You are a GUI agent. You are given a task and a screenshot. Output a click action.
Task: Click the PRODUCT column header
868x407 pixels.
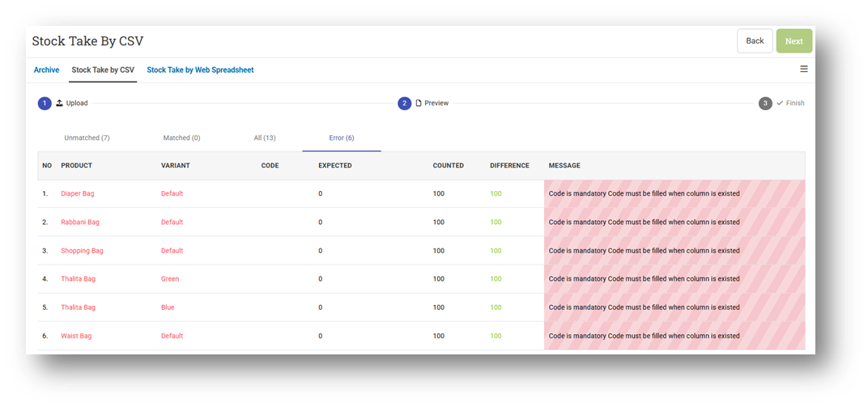(76, 166)
